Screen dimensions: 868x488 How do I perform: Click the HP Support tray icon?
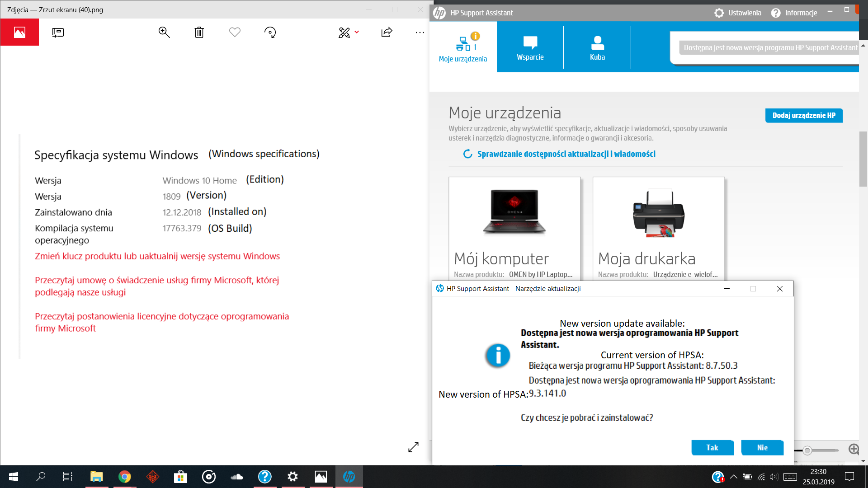coord(718,477)
